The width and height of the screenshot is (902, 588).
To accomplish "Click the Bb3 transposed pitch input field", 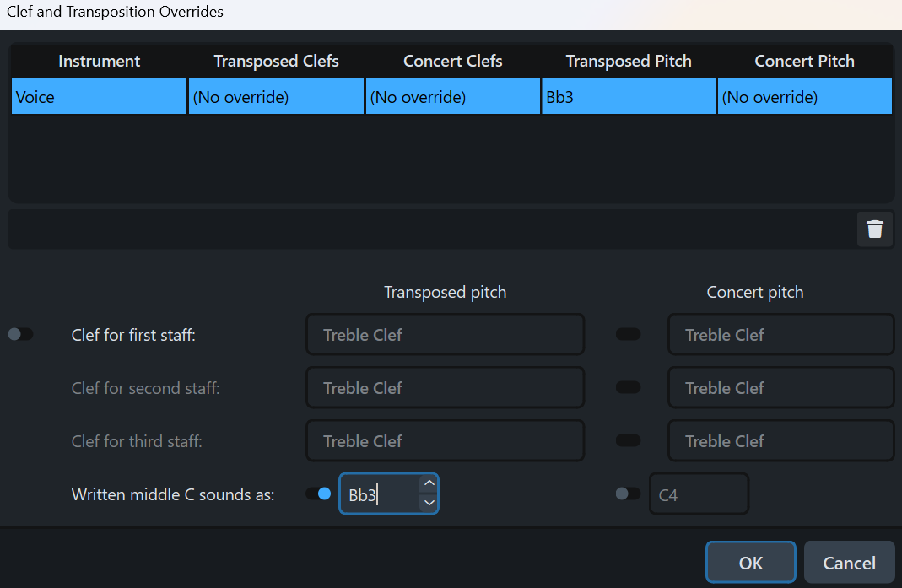I will [380, 495].
